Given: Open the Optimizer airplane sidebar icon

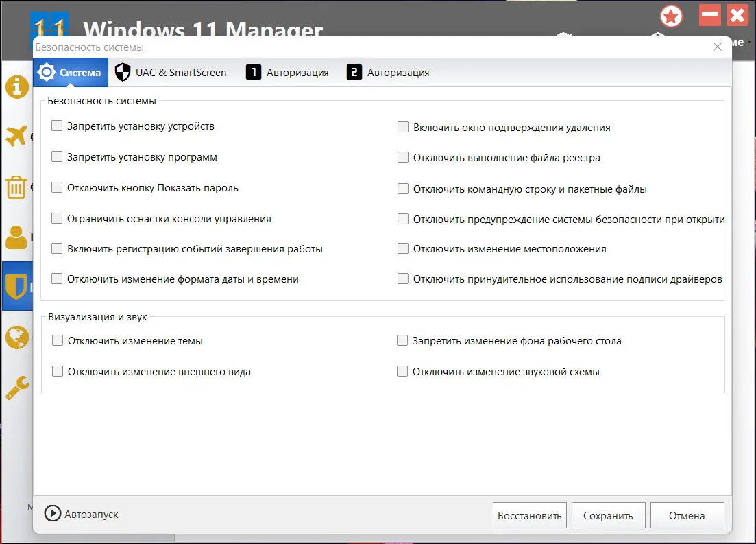Looking at the screenshot, I should pos(17,136).
